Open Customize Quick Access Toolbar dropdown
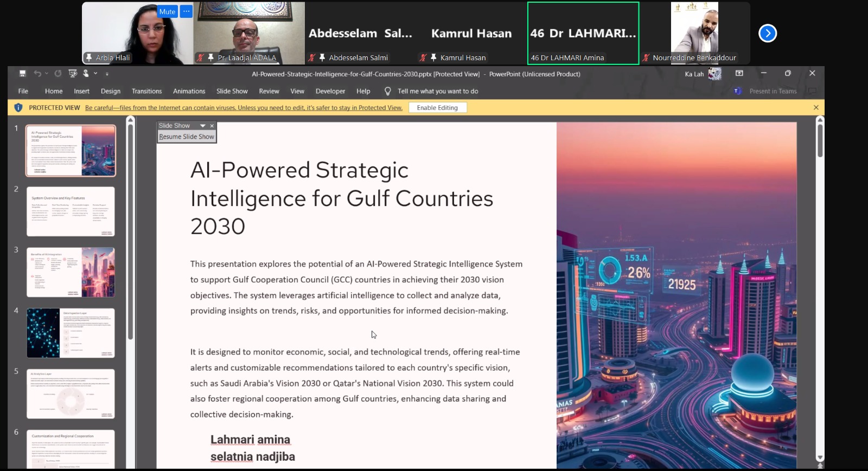Image resolution: width=868 pixels, height=471 pixels. (x=107, y=73)
